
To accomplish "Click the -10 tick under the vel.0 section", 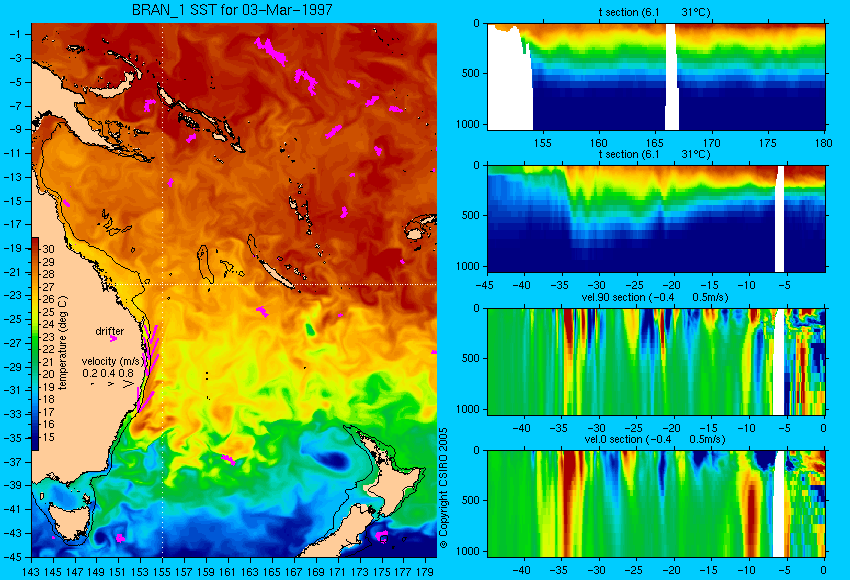I will coord(746,570).
